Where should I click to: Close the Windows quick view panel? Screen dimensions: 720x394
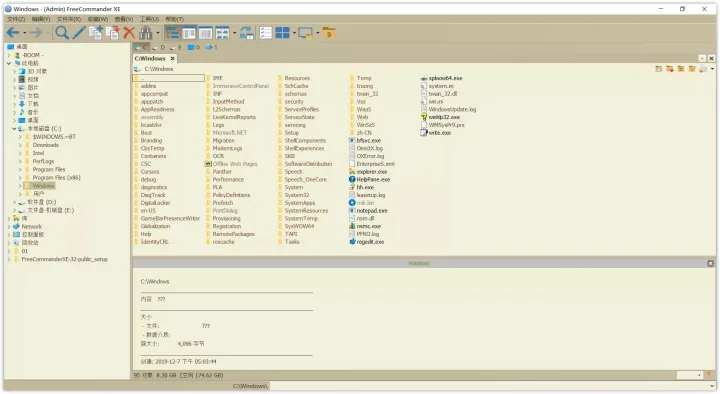tap(710, 263)
